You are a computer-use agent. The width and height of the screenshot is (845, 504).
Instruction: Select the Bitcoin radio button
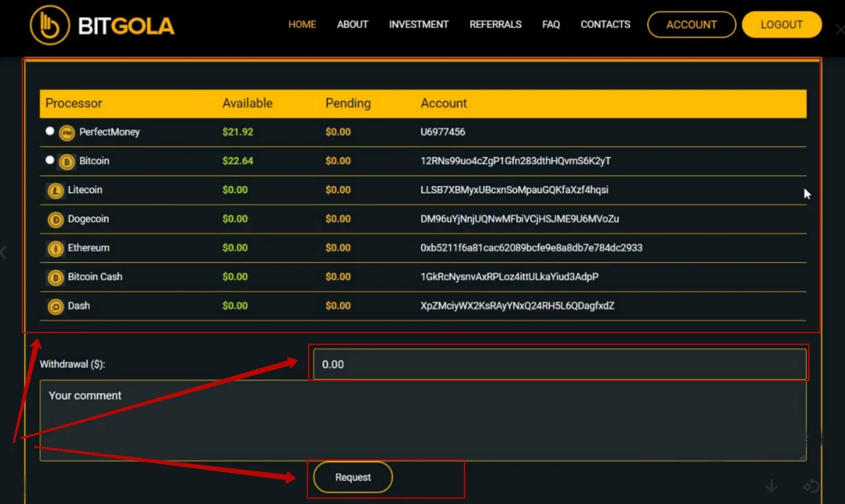pyautogui.click(x=49, y=160)
